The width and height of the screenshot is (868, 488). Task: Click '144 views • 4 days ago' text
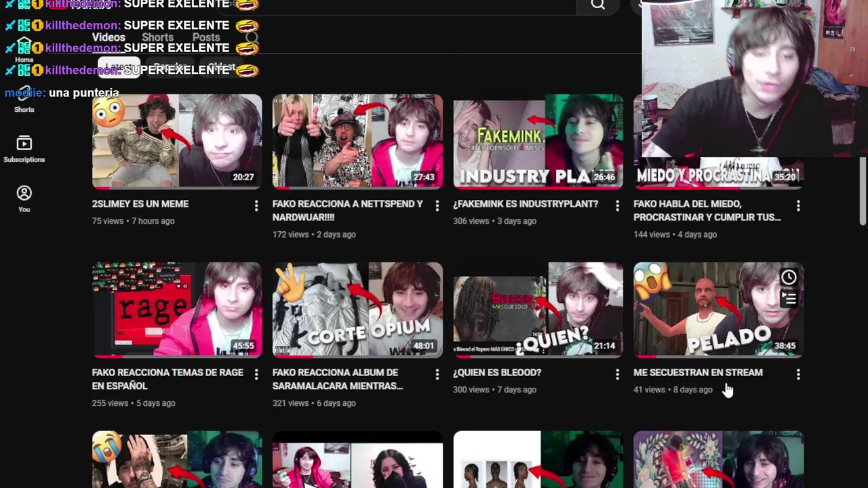(x=675, y=235)
